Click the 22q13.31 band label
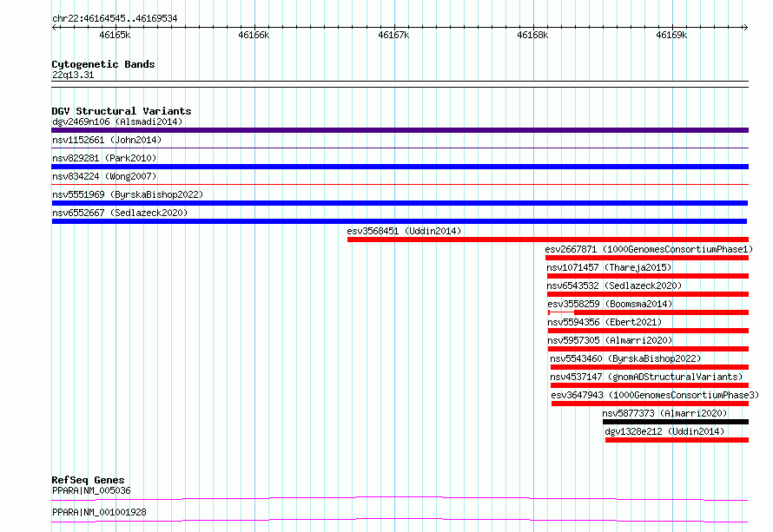The image size is (773, 532). pos(73,75)
